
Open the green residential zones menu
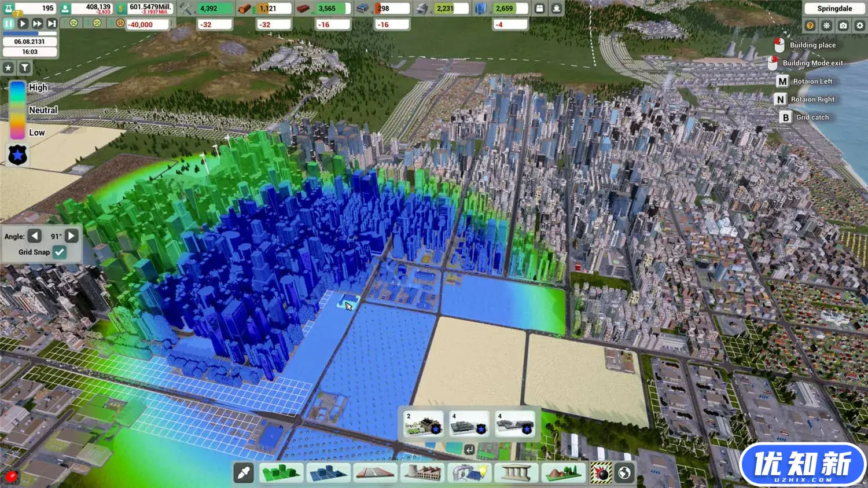pos(281,473)
